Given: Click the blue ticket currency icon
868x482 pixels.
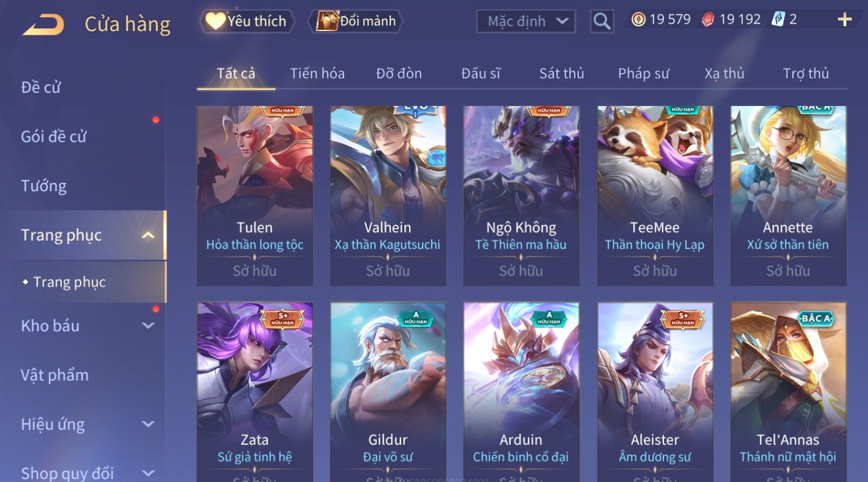Looking at the screenshot, I should [x=778, y=19].
